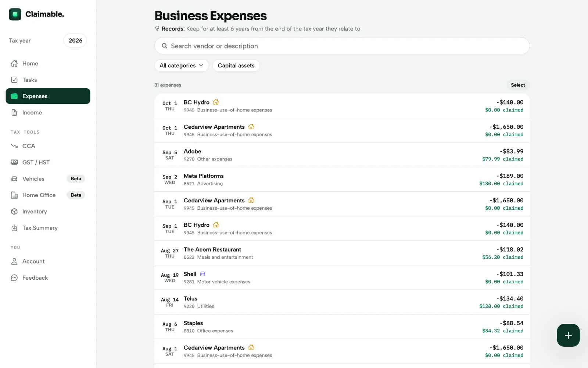Go to the Expenses section
Screen dimensions: 588x368
click(x=48, y=96)
